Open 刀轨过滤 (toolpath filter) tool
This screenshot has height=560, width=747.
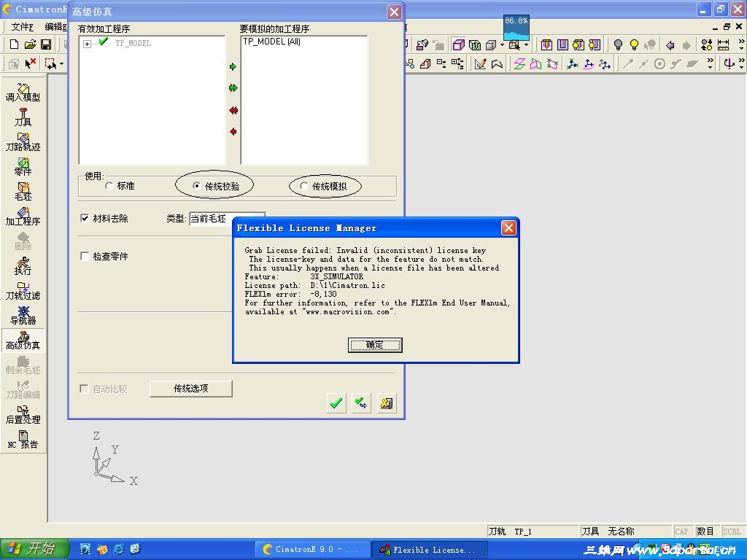pyautogui.click(x=23, y=290)
